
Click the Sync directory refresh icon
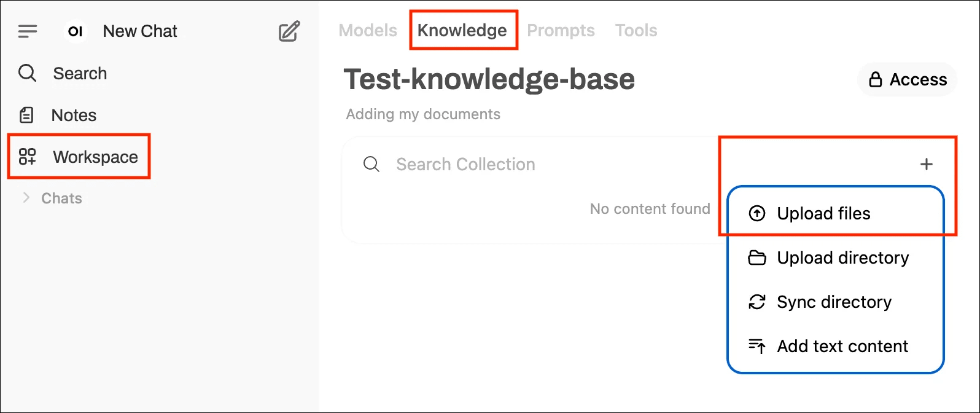(756, 302)
